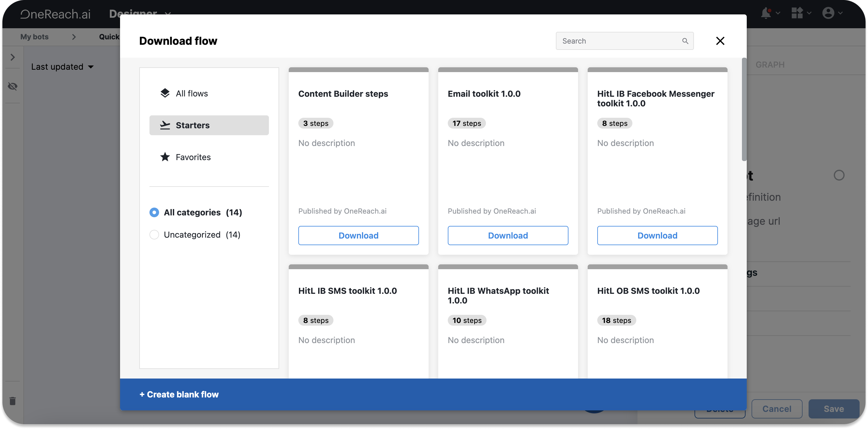Click Create blank flow link
This screenshot has height=429, width=868.
click(179, 394)
